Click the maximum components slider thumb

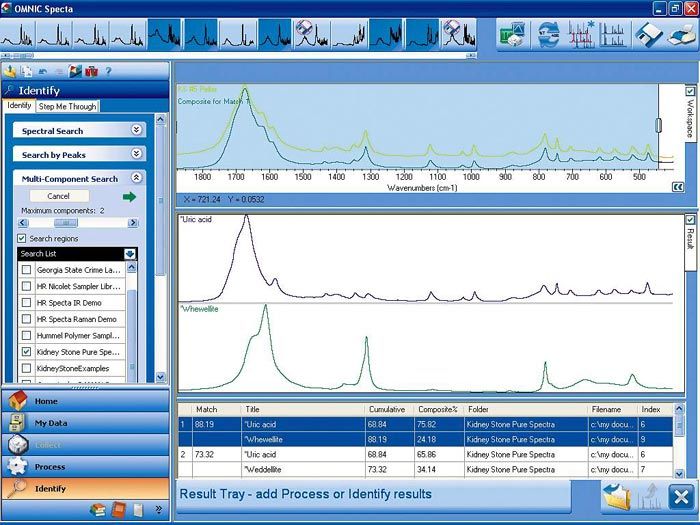point(66,223)
